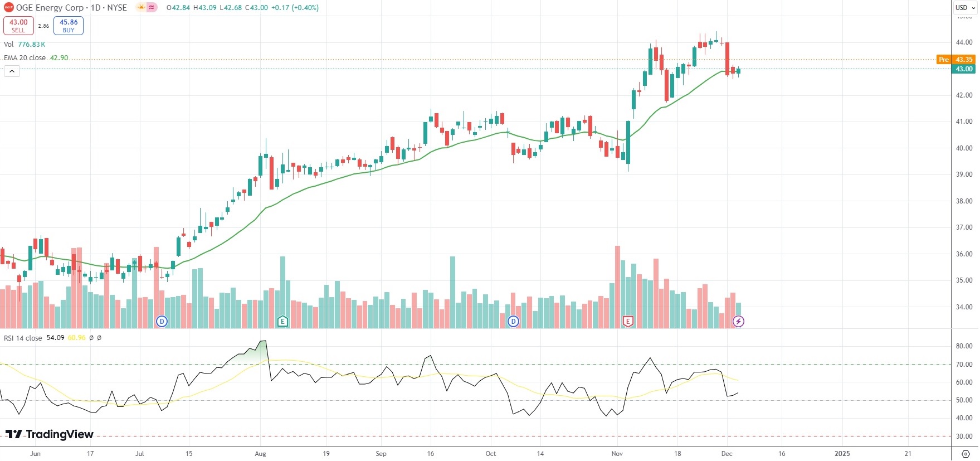
Task: Click the orange Pre 43.35 price label
Action: [955, 59]
